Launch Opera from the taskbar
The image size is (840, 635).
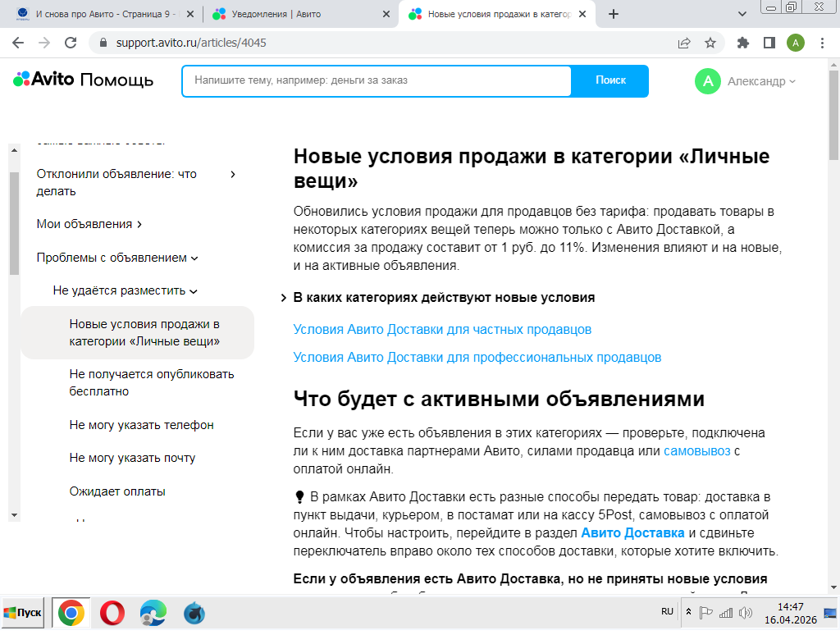[112, 613]
